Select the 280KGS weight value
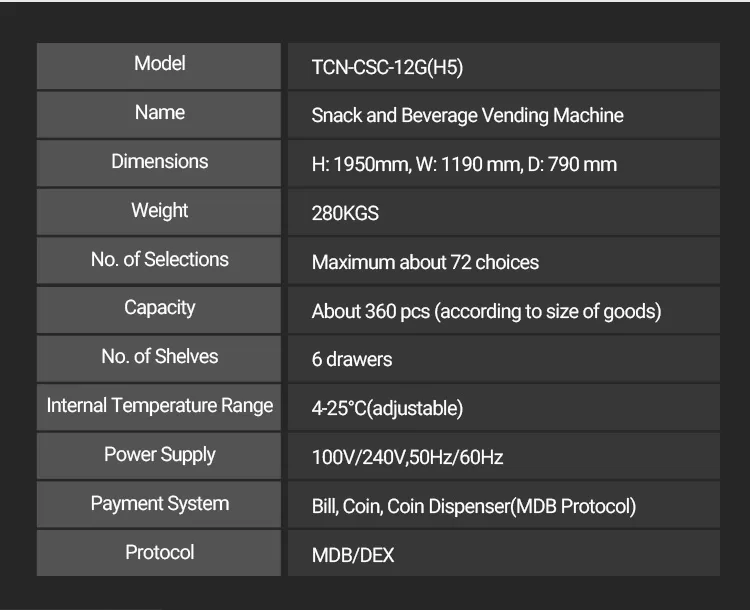750x610 pixels. click(345, 214)
